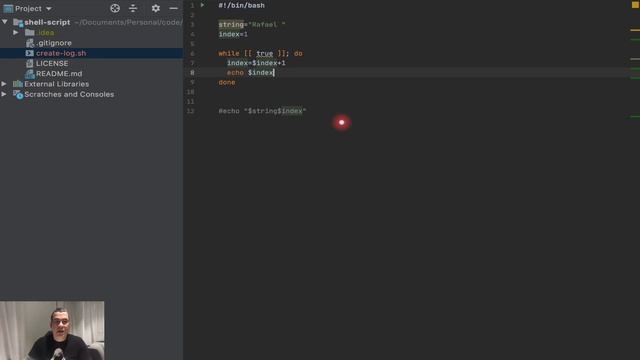640x360 pixels.
Task: Click the echo $index line
Action: click(x=250, y=73)
